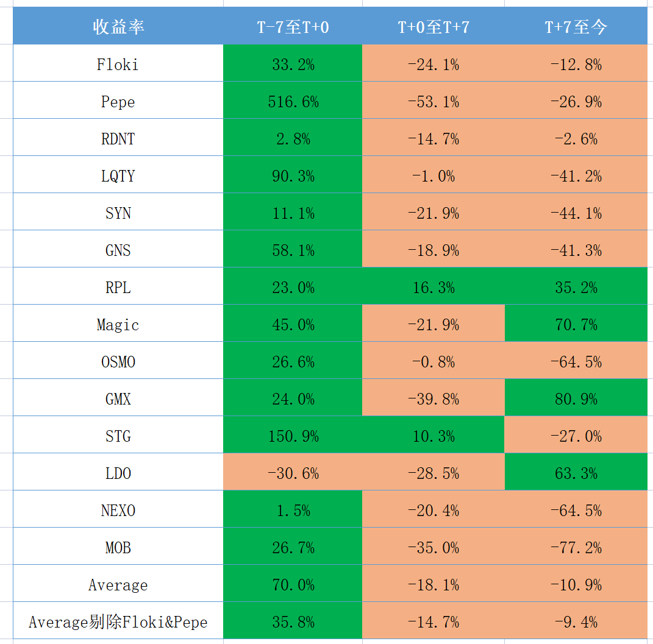
Task: Select SYN's -44.1% cell
Action: tap(576, 213)
